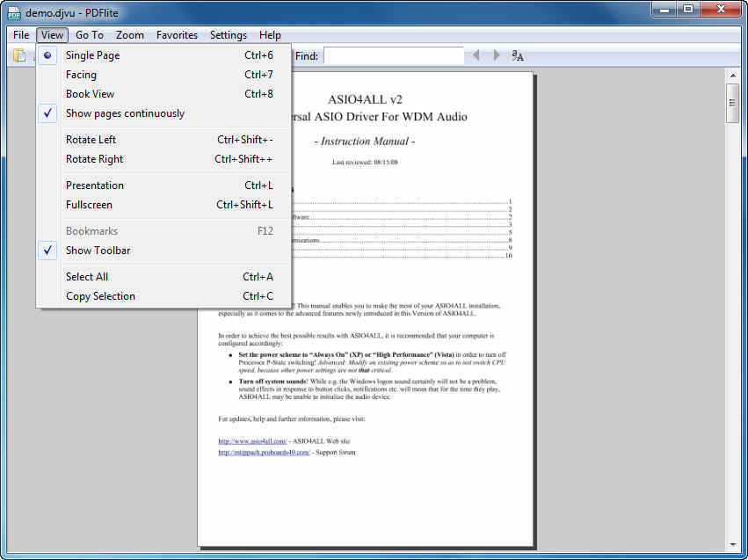This screenshot has width=748, height=560.
Task: Open the File menu
Action: click(21, 35)
